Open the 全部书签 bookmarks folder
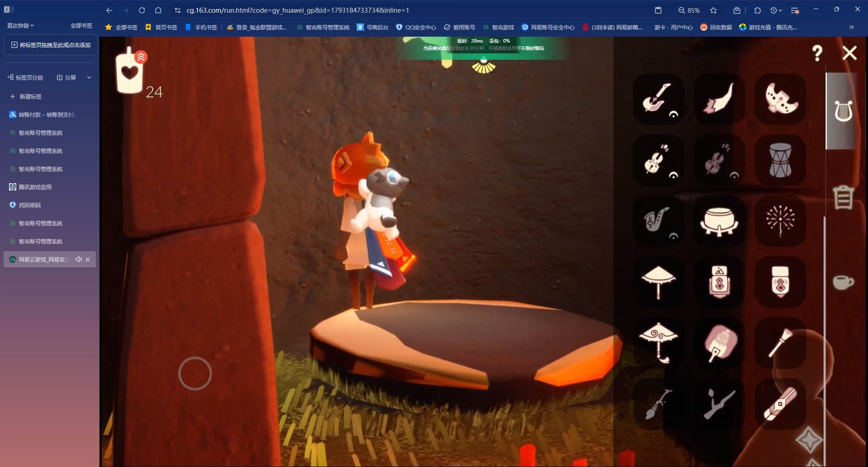 click(121, 27)
